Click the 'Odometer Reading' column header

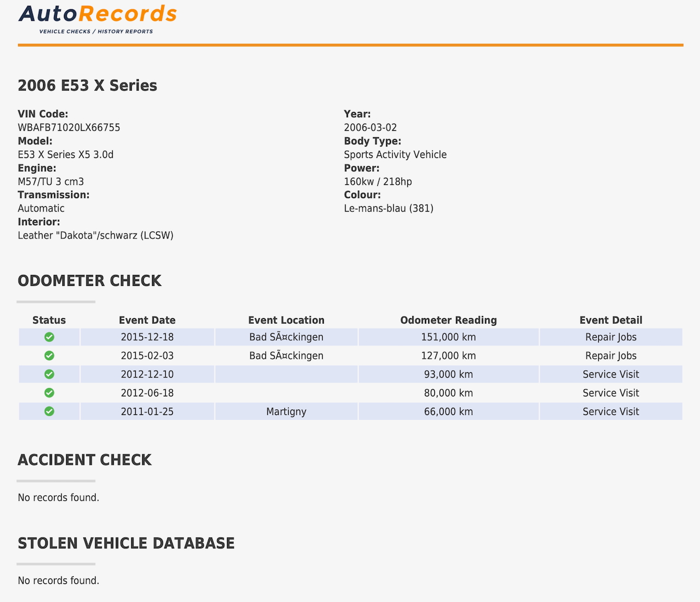448,320
